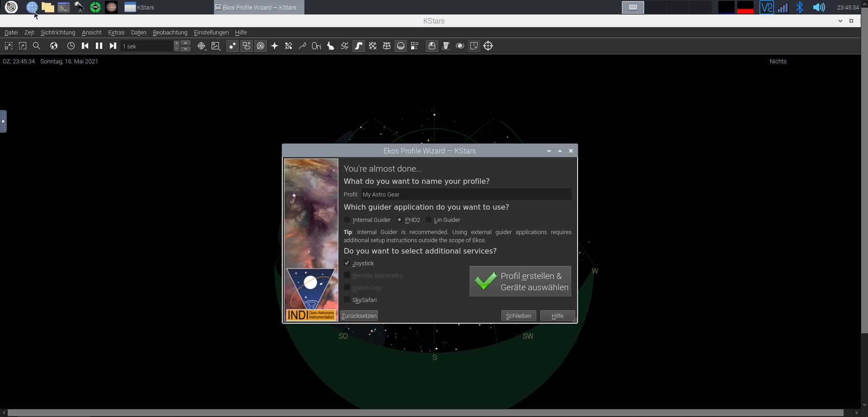This screenshot has height=417, width=868.
Task: Open Ekos via observatory dome icon
Action: (x=432, y=46)
